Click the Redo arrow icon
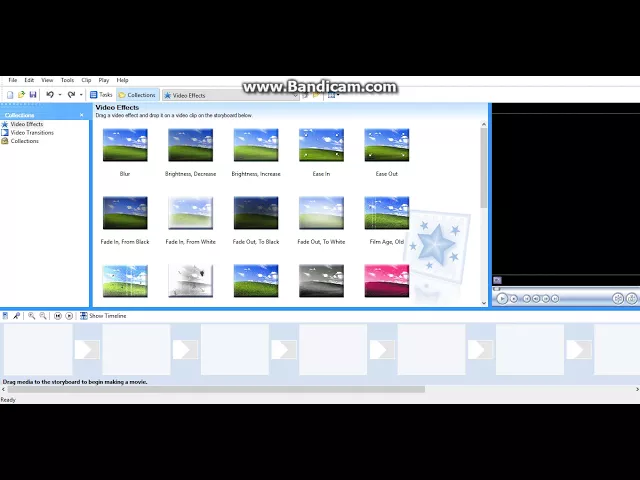The image size is (640, 480). coord(71,95)
